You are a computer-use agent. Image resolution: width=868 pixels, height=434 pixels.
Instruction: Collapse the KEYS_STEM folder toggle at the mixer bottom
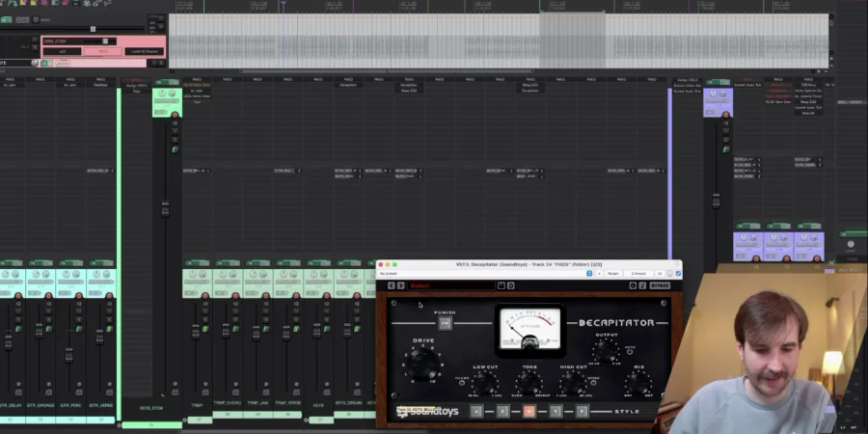(x=119, y=425)
